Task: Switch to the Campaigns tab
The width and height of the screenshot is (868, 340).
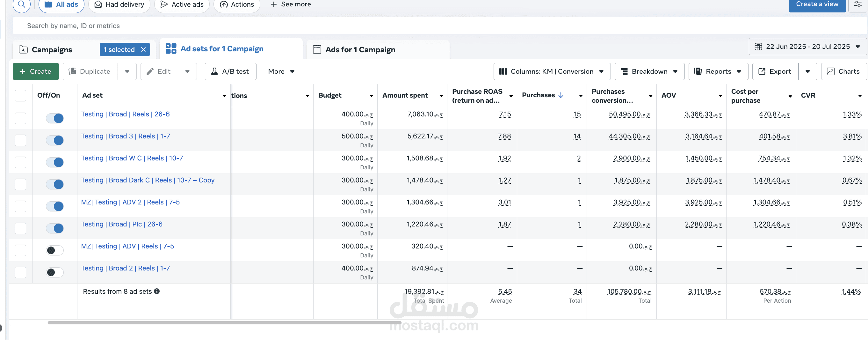Action: tap(52, 49)
